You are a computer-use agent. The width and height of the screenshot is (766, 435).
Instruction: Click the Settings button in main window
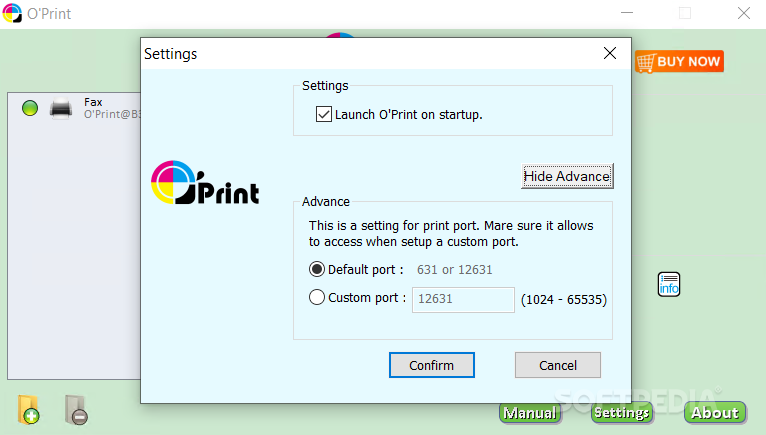tap(622, 413)
